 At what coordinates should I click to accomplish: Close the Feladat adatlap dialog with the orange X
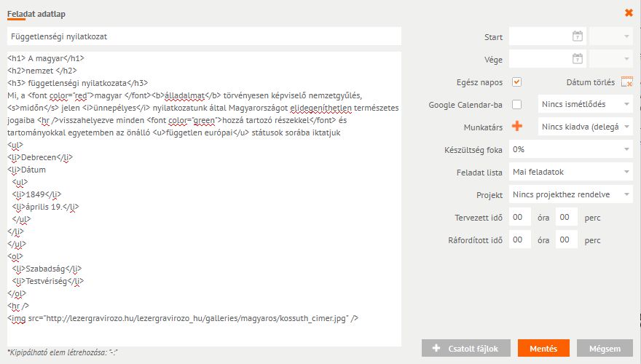629,13
